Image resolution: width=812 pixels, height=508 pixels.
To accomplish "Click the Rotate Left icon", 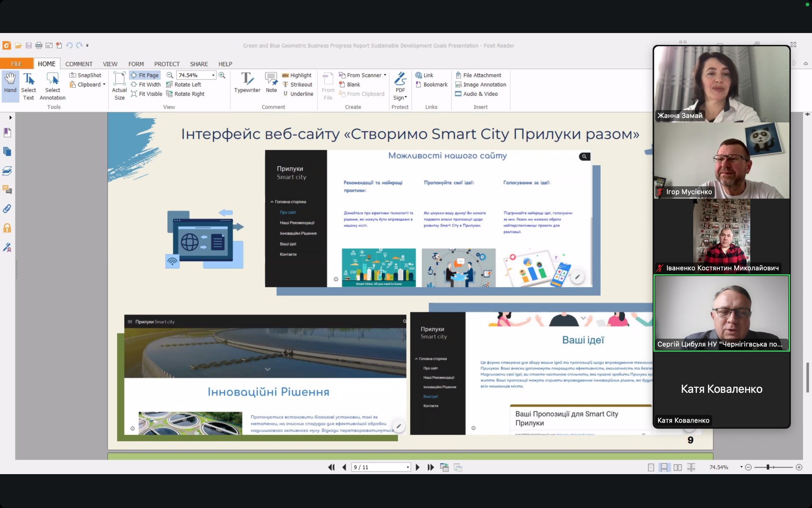I will [170, 85].
